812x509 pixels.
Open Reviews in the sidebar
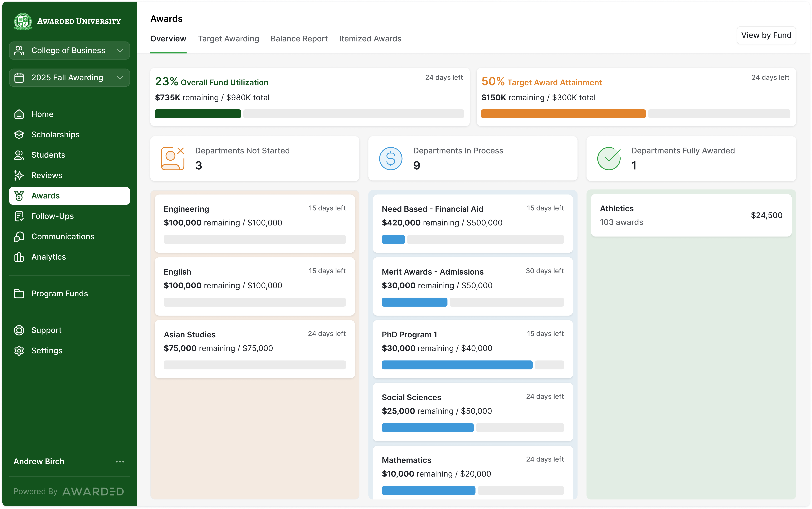coord(69,175)
